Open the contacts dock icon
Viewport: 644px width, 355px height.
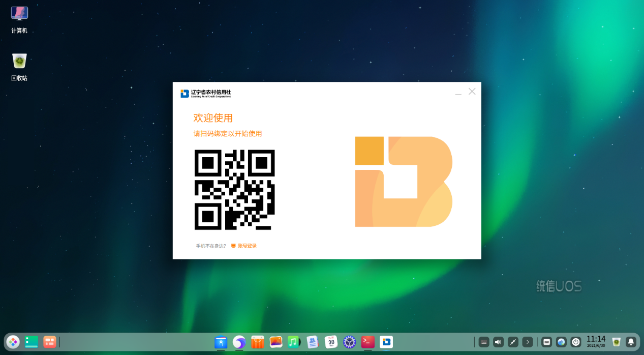313,342
